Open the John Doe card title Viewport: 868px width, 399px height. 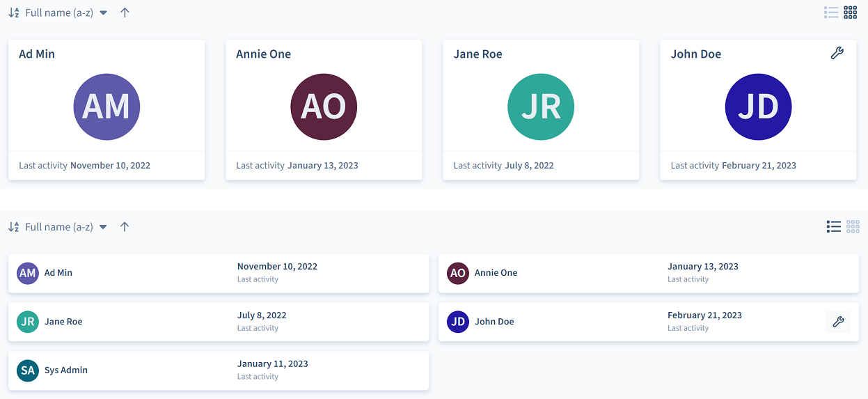click(x=696, y=54)
